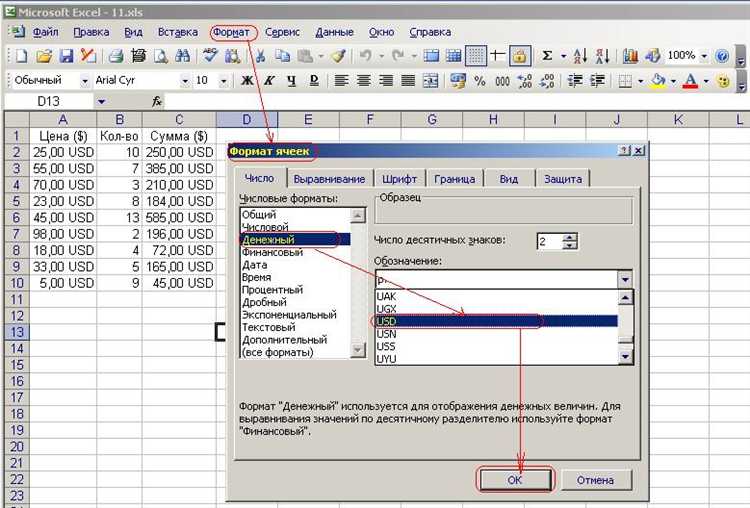Click the Save diskette icon

tap(66, 56)
